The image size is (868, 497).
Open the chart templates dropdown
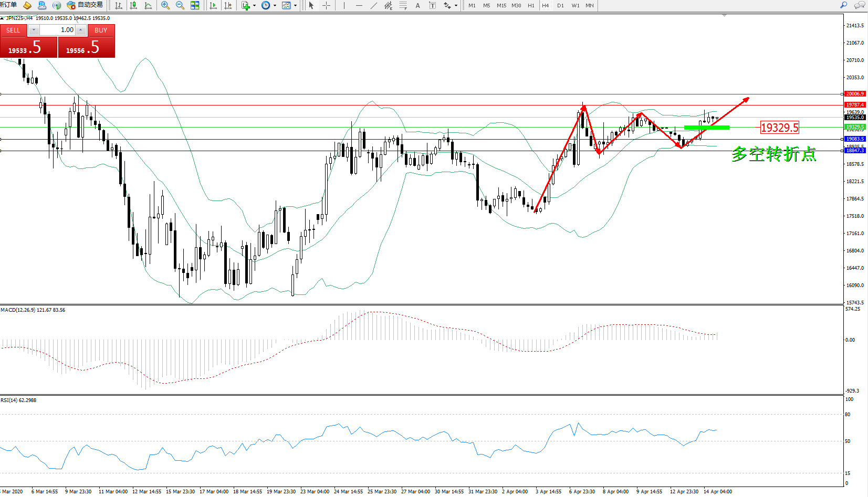click(x=295, y=5)
